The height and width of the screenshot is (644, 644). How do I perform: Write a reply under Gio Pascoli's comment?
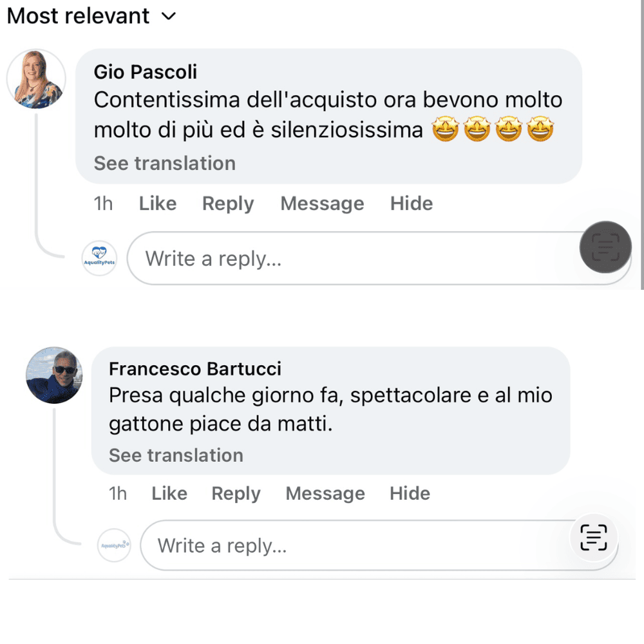pos(348,259)
